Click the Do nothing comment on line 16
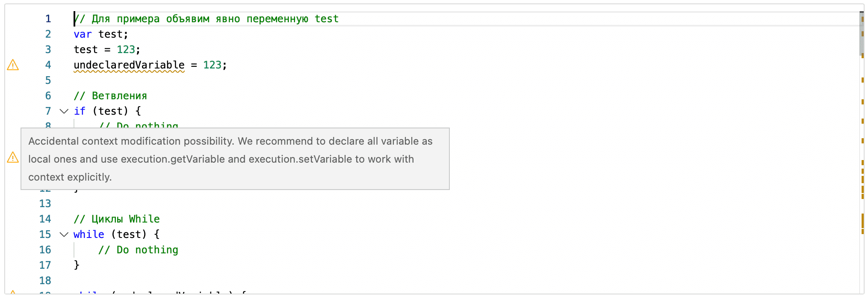 pos(138,250)
